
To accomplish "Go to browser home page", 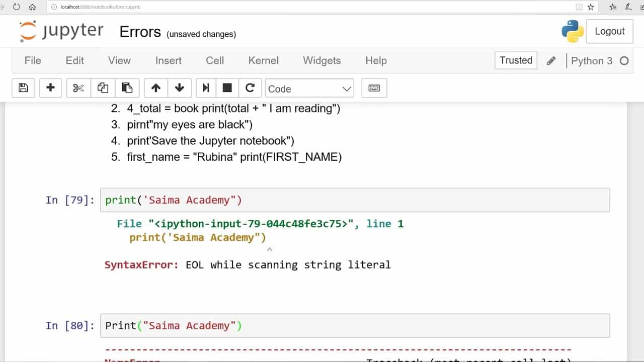I will [x=32, y=7].
